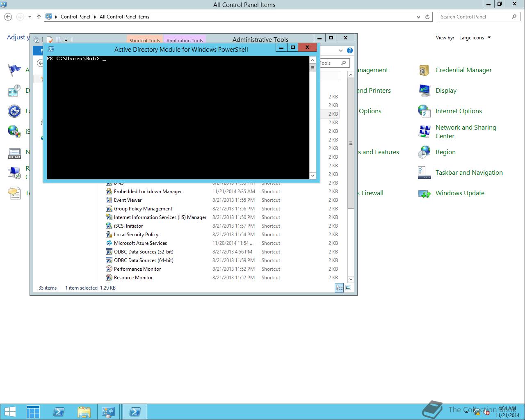Image resolution: width=525 pixels, height=420 pixels.
Task: Select the Embedded Lockdown Manager row text
Action: point(148,192)
